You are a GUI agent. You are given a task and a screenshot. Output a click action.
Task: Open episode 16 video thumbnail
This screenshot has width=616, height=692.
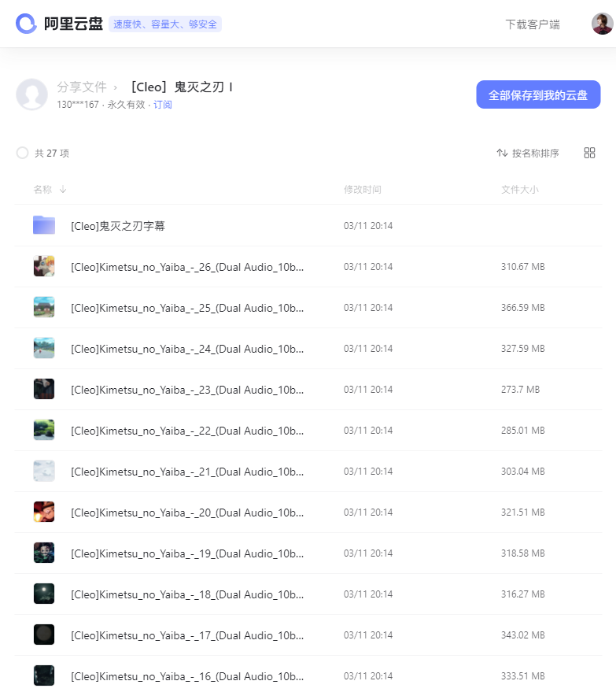44,675
